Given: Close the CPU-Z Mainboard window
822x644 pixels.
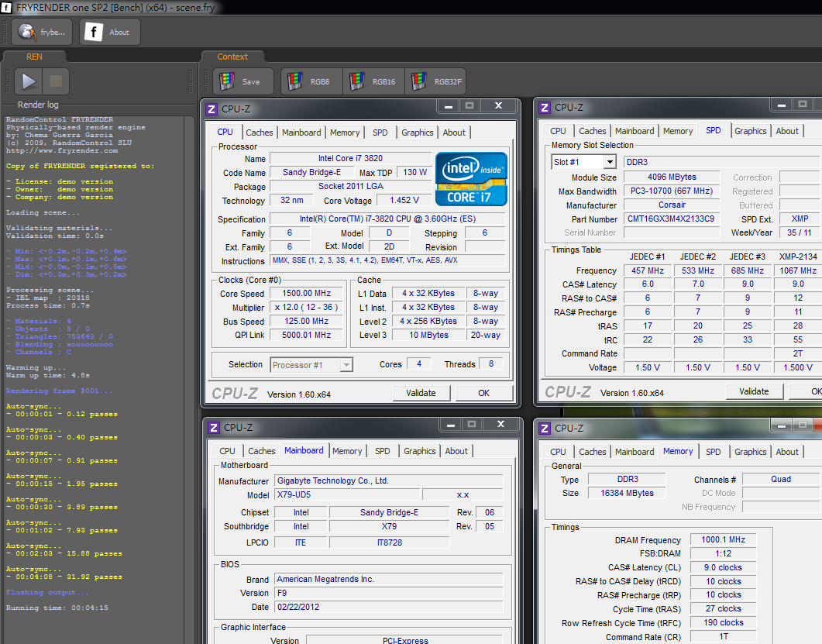Looking at the screenshot, I should pyautogui.click(x=500, y=424).
